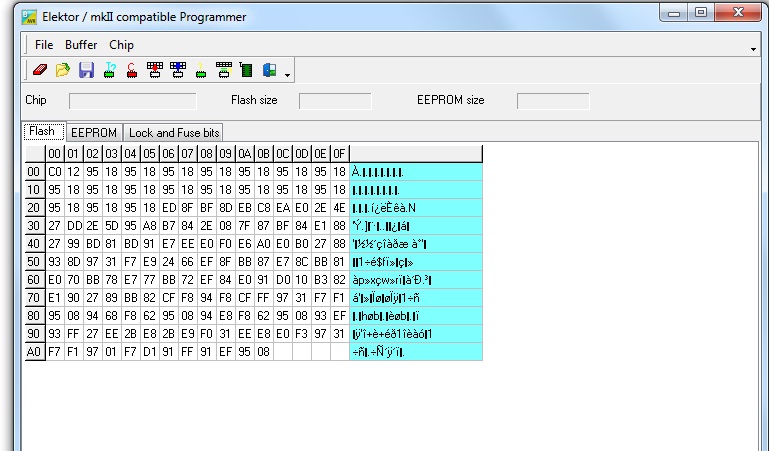Open the Chip menu
Screen dimensions: 769x451
click(121, 45)
